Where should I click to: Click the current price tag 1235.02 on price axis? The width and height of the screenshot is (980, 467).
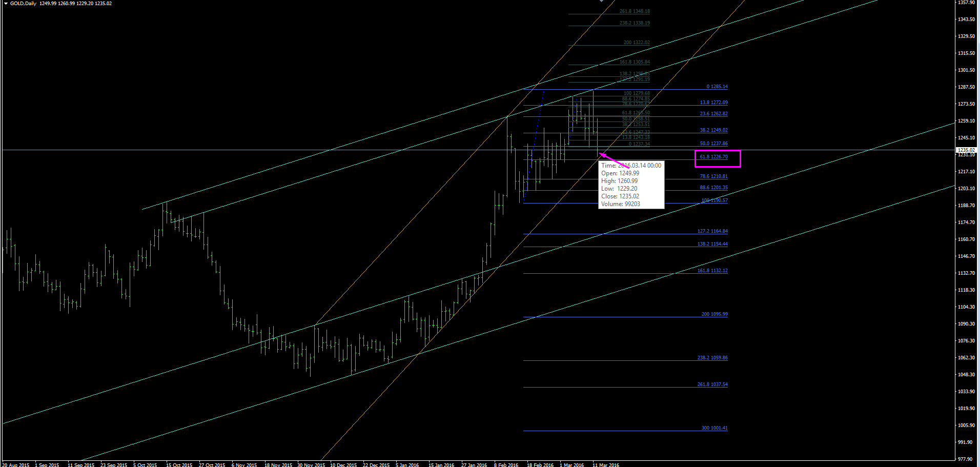(x=966, y=150)
